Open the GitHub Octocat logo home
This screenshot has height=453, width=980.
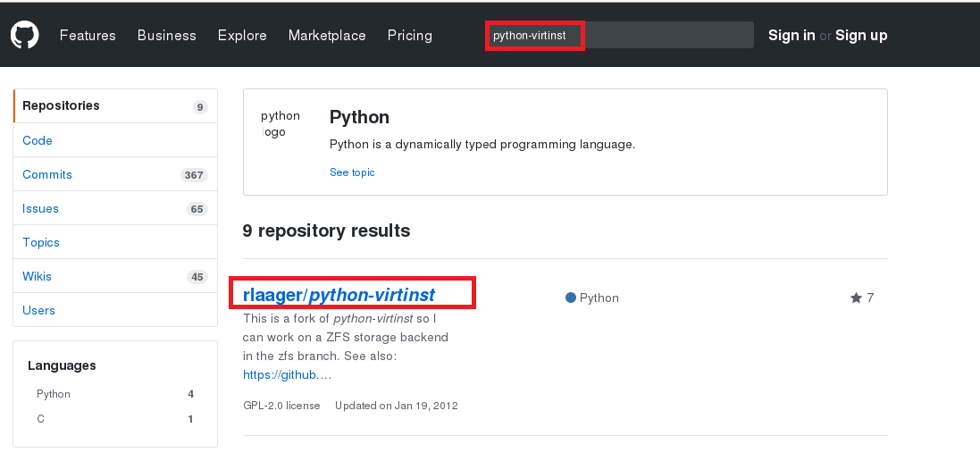[x=25, y=35]
